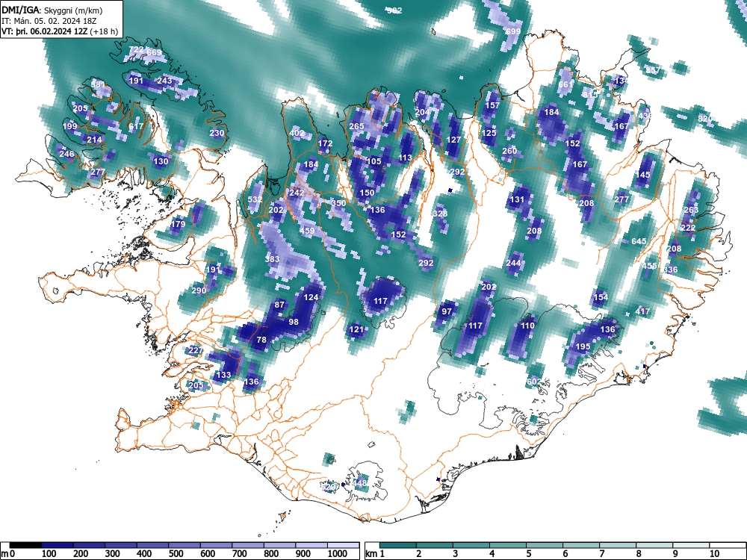747x560 pixels.
Task: Click the 402 visibility value
Action: click(x=297, y=133)
